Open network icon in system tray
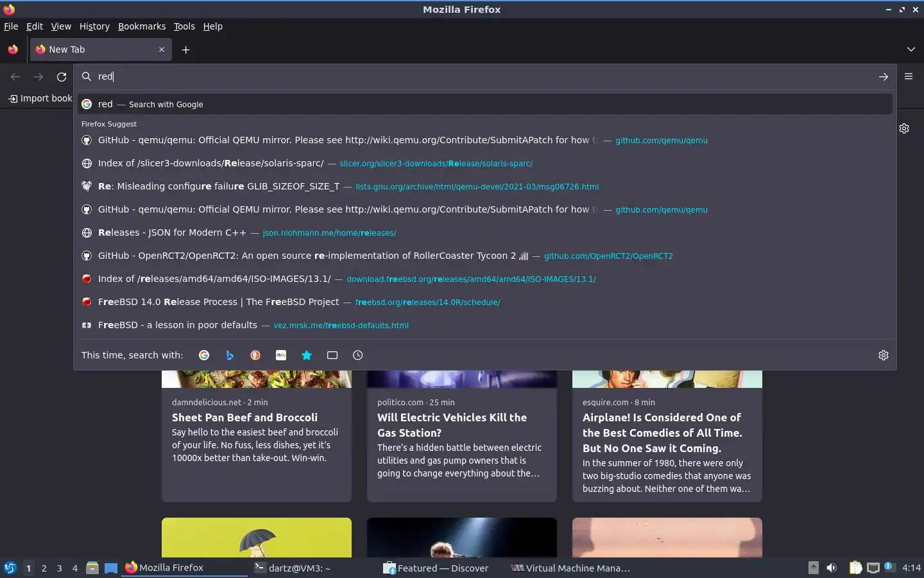Screen dimensions: 924x578 (873, 568)
